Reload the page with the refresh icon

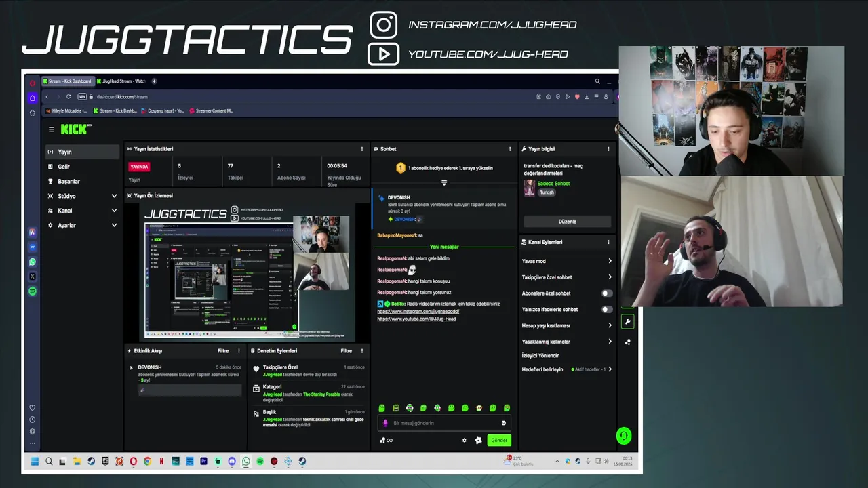coord(68,97)
